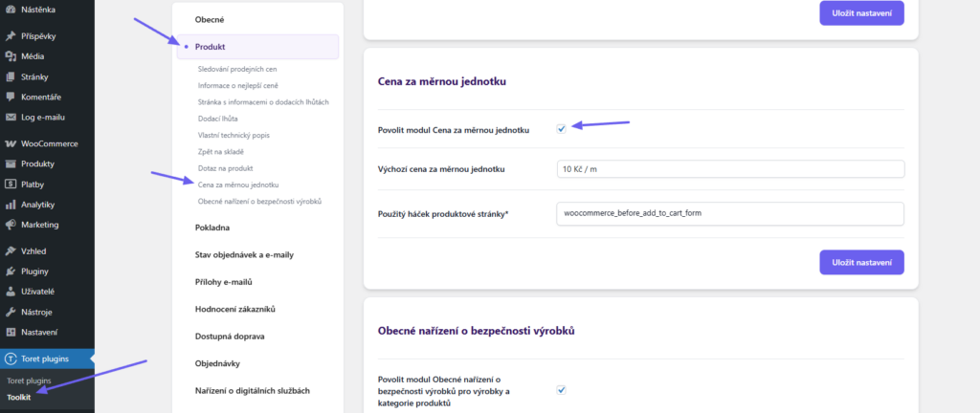Click the Použitý háček produktové stránky field
Image resolution: width=980 pixels, height=413 pixels.
point(729,212)
